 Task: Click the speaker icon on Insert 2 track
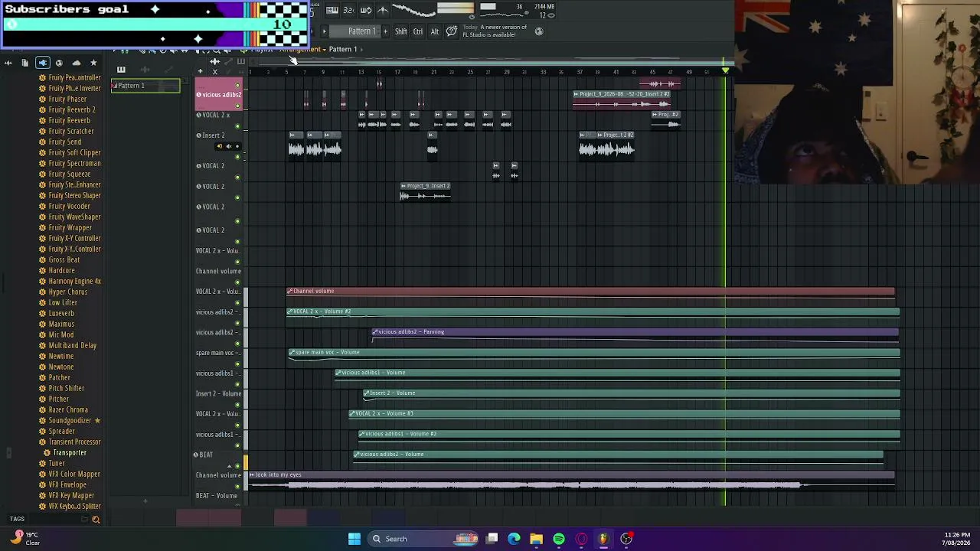pos(228,146)
